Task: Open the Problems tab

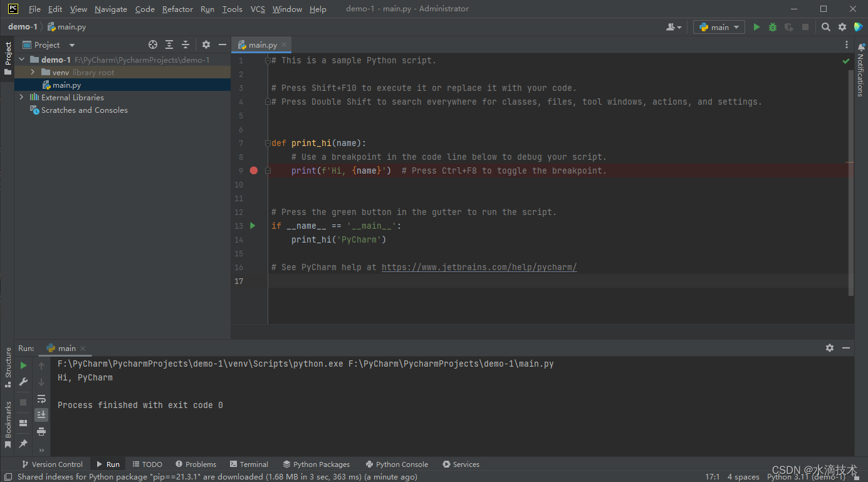Action: point(196,464)
